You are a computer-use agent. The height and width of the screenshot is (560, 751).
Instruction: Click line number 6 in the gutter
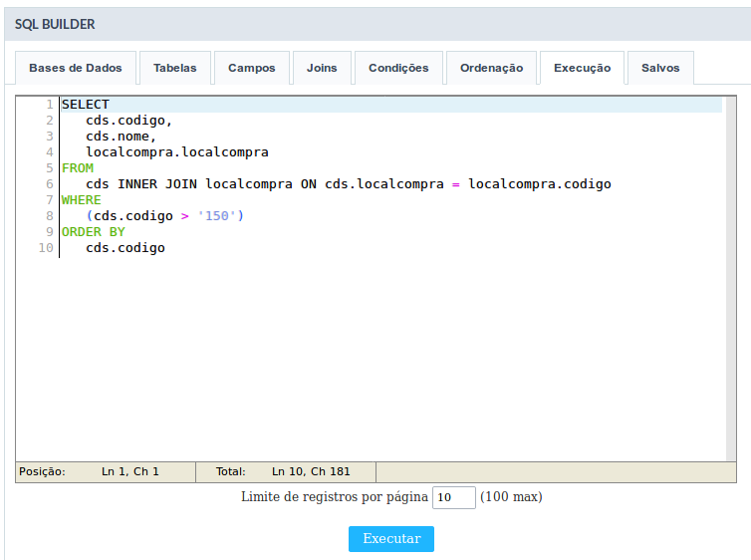click(x=50, y=184)
